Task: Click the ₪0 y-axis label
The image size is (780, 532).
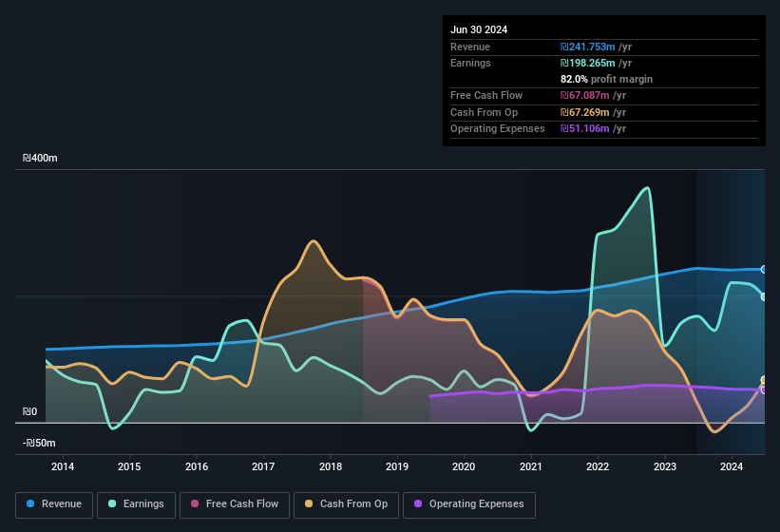Action: click(x=29, y=411)
